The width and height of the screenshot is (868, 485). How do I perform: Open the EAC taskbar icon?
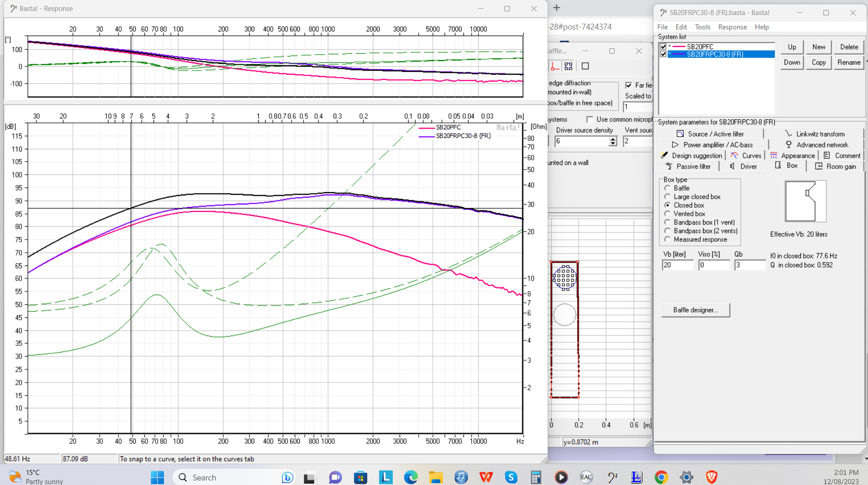(586, 477)
